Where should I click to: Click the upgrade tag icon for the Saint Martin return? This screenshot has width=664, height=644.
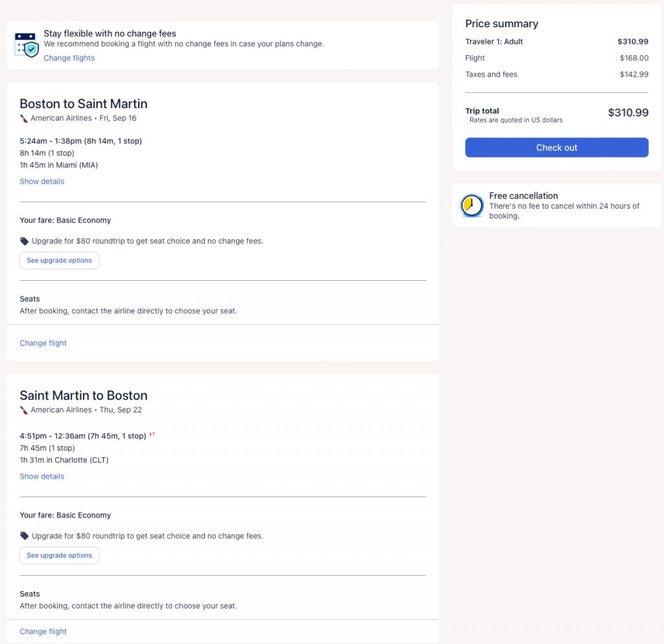tap(25, 536)
